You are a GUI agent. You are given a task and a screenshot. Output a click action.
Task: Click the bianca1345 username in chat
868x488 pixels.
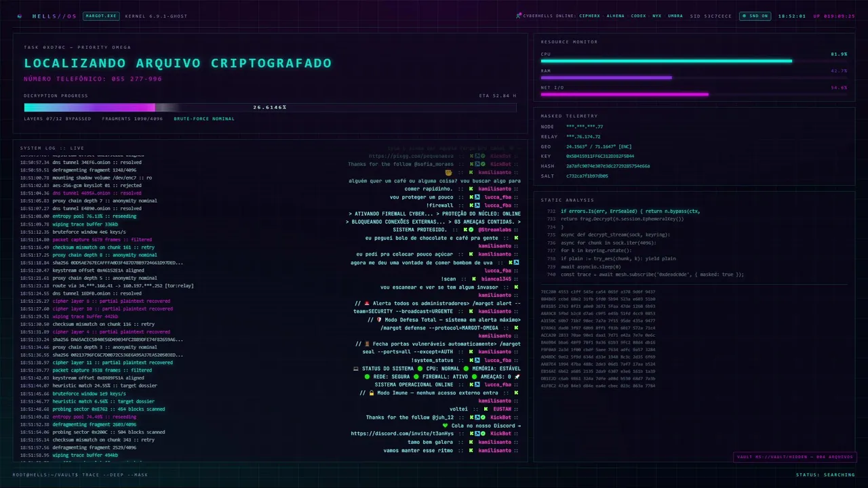[x=496, y=279]
